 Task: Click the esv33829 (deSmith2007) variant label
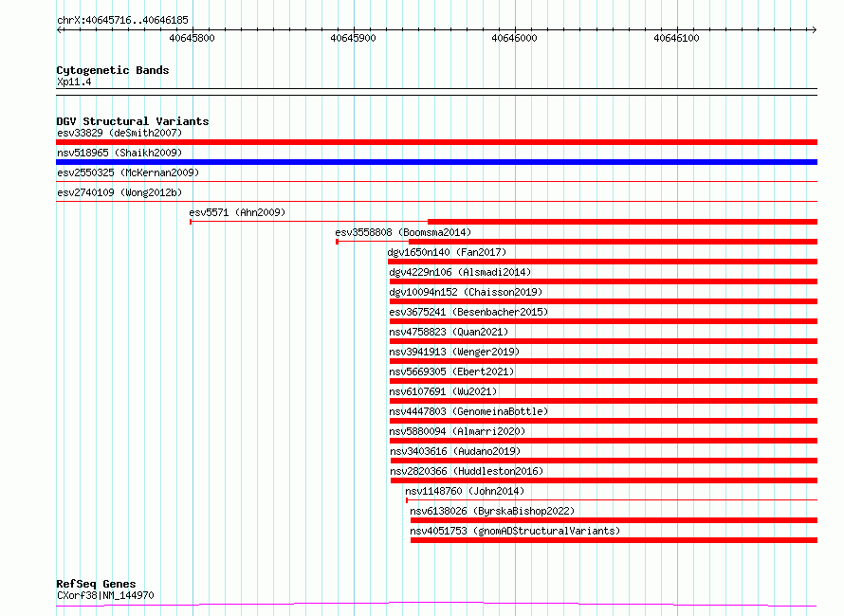pos(119,133)
